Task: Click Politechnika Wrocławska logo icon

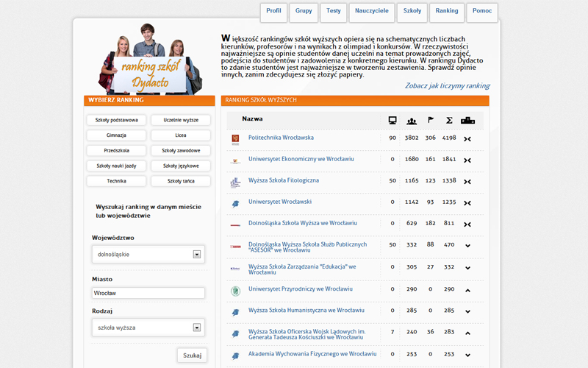Action: (235, 140)
